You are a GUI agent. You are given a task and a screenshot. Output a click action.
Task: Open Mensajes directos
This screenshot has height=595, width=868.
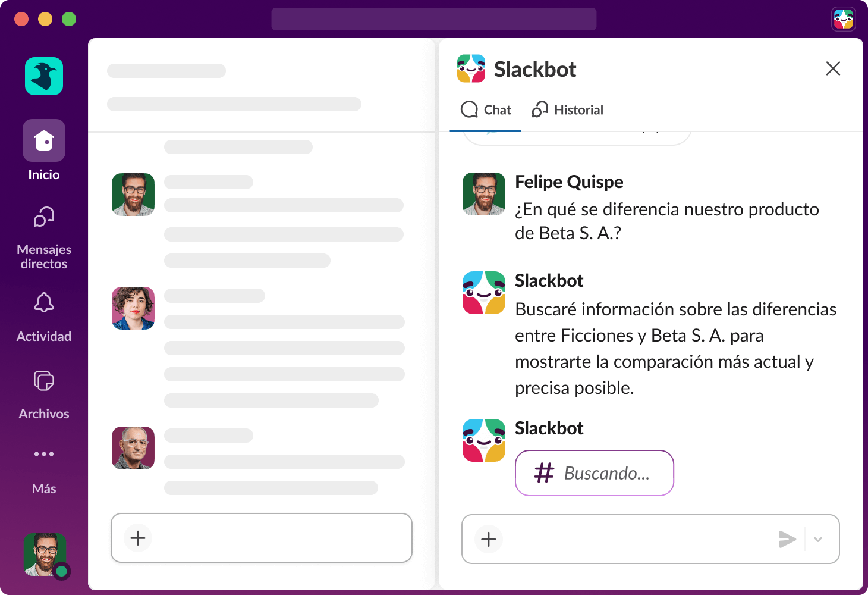point(43,217)
